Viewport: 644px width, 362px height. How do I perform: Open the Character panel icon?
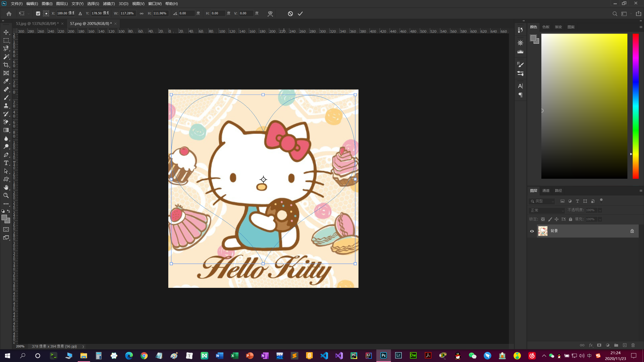tap(520, 86)
